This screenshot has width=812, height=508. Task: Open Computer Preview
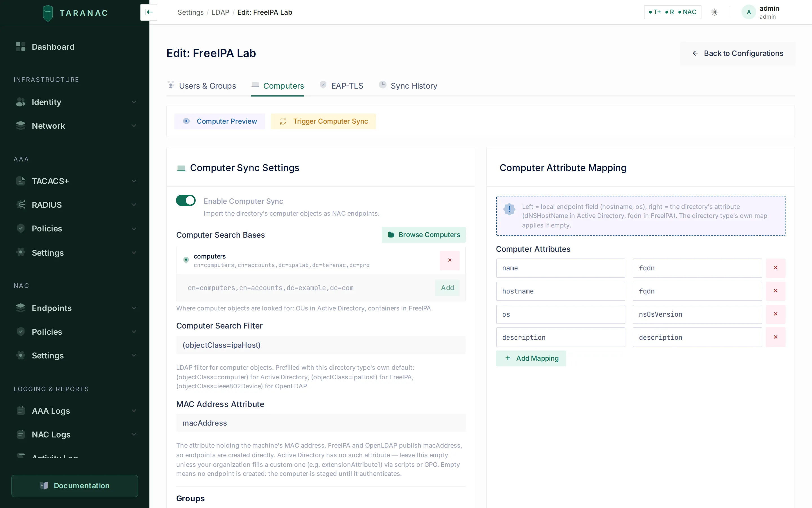click(219, 121)
